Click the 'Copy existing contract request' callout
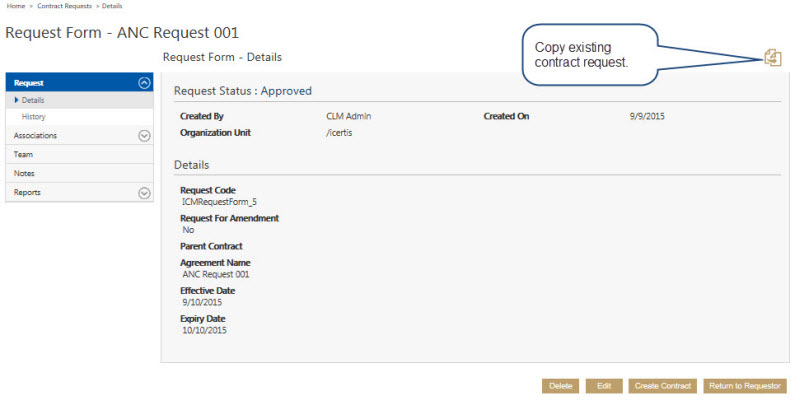This screenshot has width=800, height=400. tap(588, 55)
